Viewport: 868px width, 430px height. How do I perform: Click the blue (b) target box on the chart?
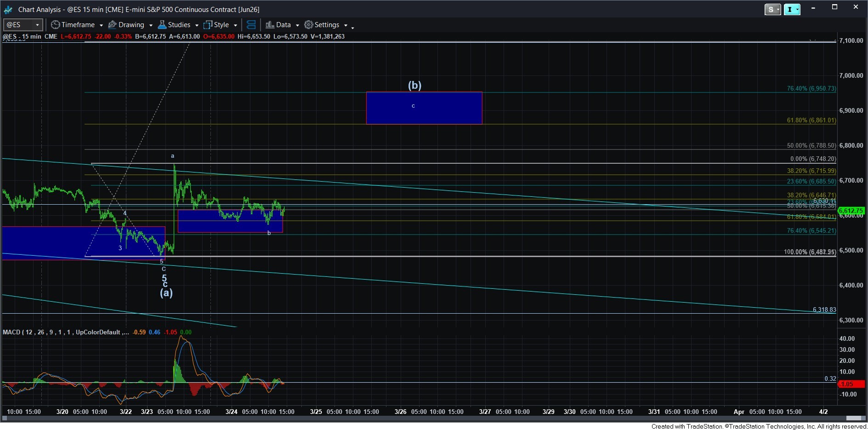(424, 108)
